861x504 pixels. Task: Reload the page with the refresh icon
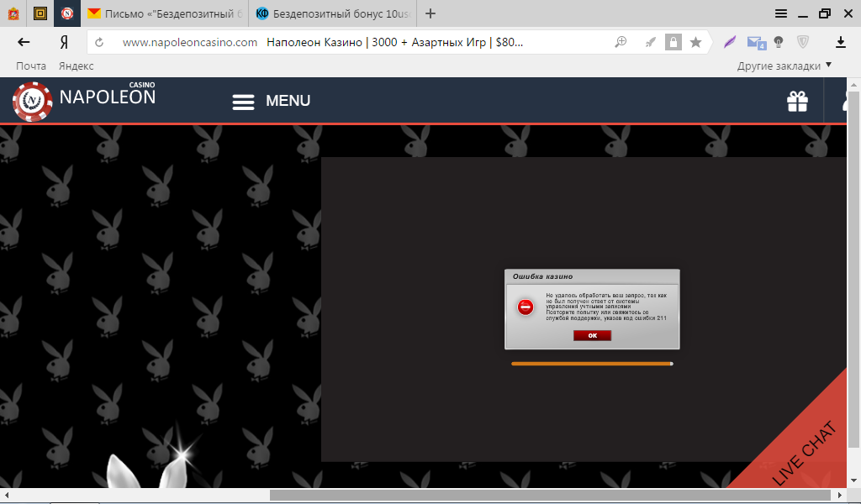(x=99, y=42)
